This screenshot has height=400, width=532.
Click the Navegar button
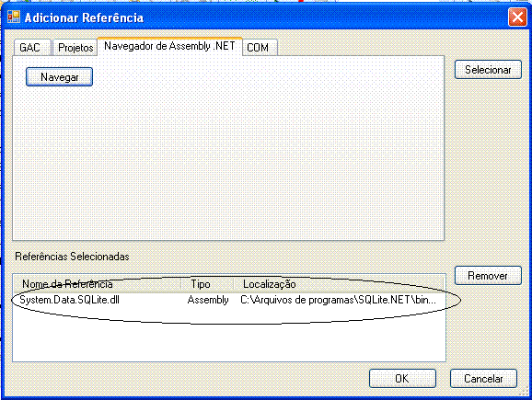[60, 77]
